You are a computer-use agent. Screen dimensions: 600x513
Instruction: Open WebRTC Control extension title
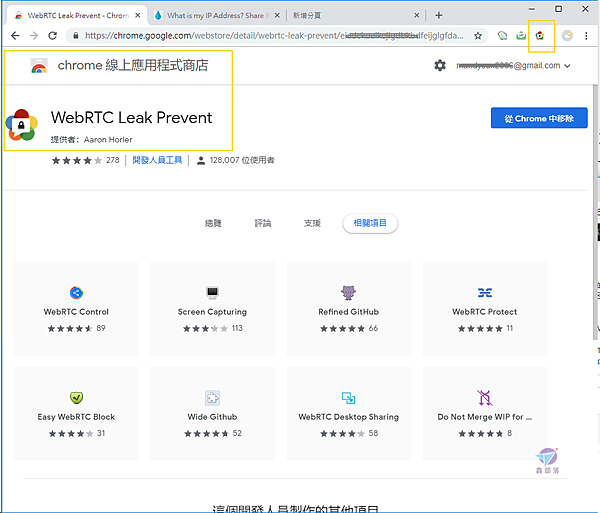tap(76, 312)
